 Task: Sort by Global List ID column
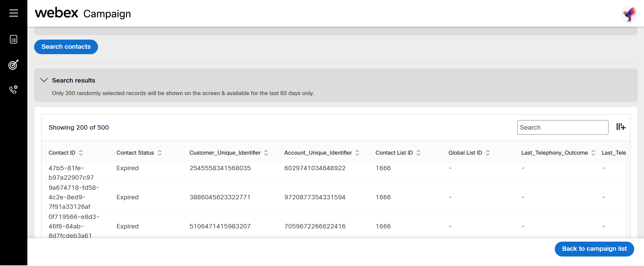coord(488,153)
